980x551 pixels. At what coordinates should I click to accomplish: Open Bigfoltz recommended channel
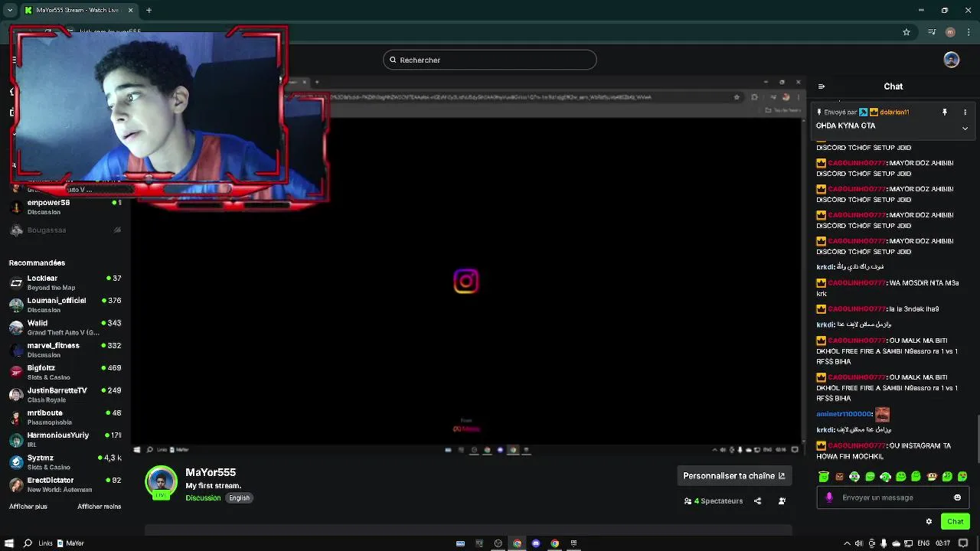point(65,372)
